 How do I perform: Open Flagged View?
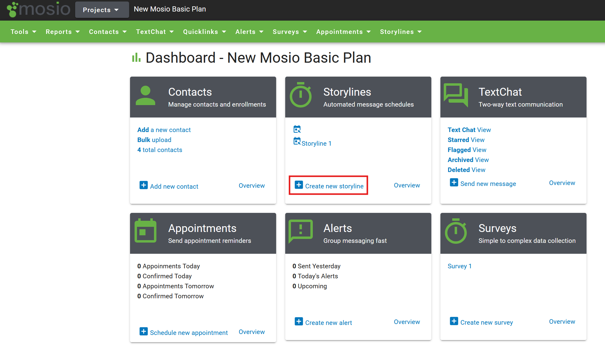click(x=467, y=150)
